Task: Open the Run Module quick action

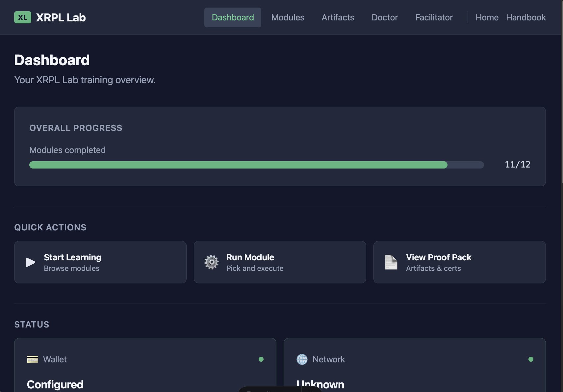Action: pyautogui.click(x=280, y=262)
